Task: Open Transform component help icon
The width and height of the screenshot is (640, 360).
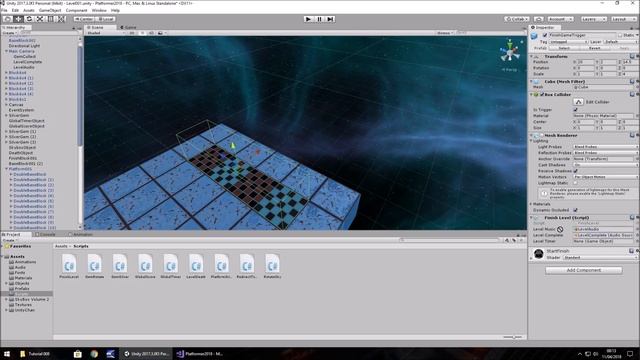Action: [632, 56]
